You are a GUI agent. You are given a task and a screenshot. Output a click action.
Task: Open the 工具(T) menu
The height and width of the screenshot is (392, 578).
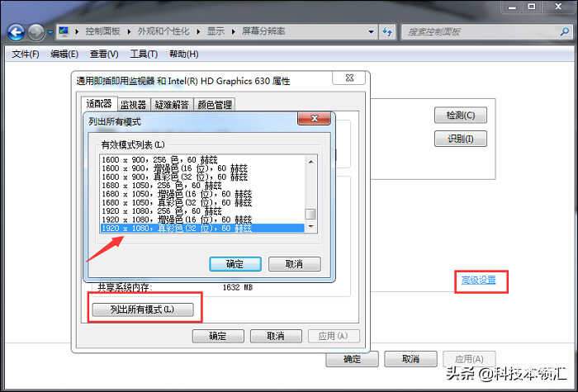click(x=144, y=54)
